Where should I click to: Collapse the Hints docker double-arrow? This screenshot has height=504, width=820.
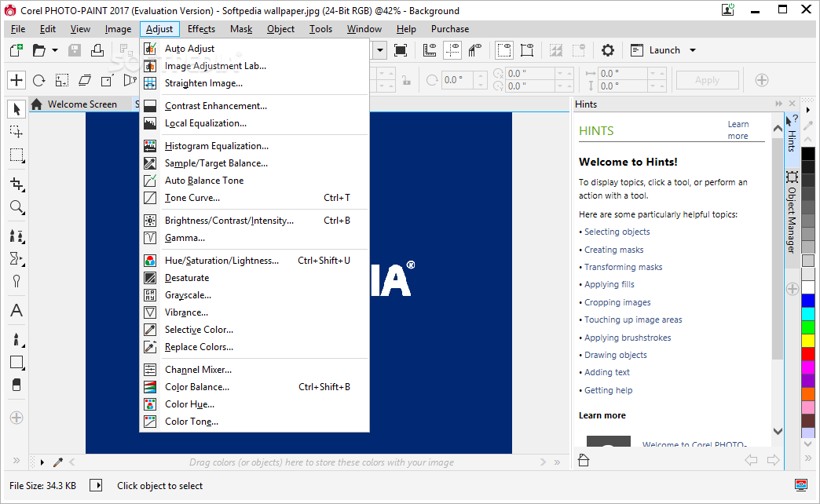coord(779,104)
